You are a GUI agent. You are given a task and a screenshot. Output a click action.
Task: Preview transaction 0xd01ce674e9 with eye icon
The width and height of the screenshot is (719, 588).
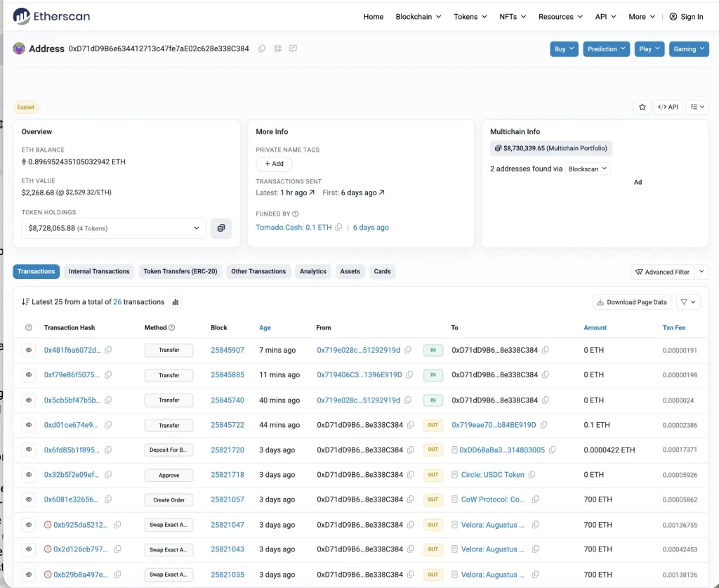(28, 425)
